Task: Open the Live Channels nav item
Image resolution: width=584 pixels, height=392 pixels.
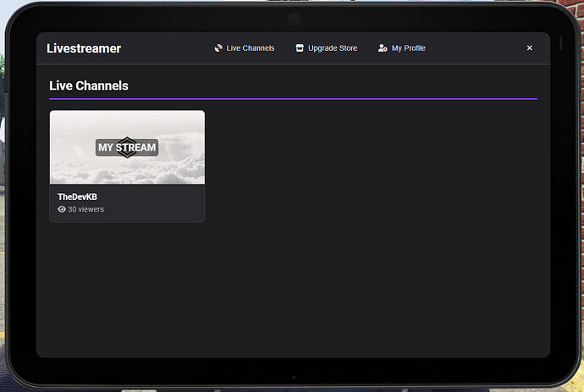Action: click(x=245, y=48)
